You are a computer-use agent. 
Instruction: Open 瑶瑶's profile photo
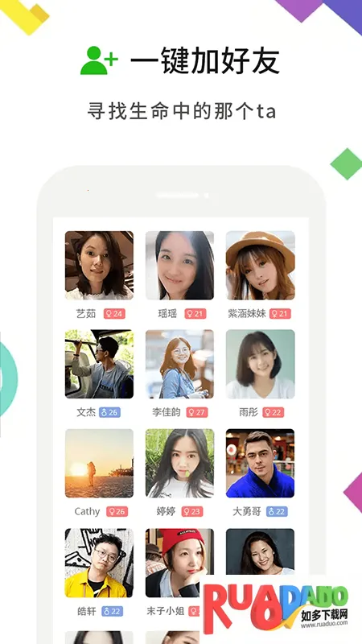click(179, 266)
